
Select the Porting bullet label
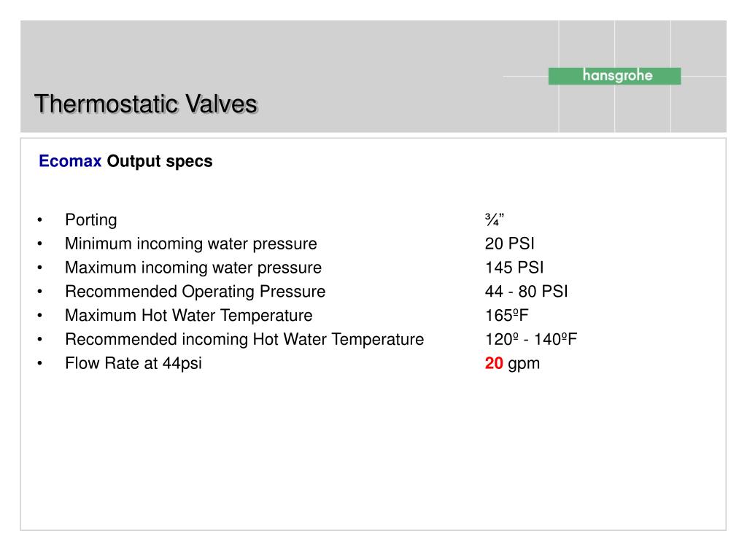pyautogui.click(x=91, y=220)
